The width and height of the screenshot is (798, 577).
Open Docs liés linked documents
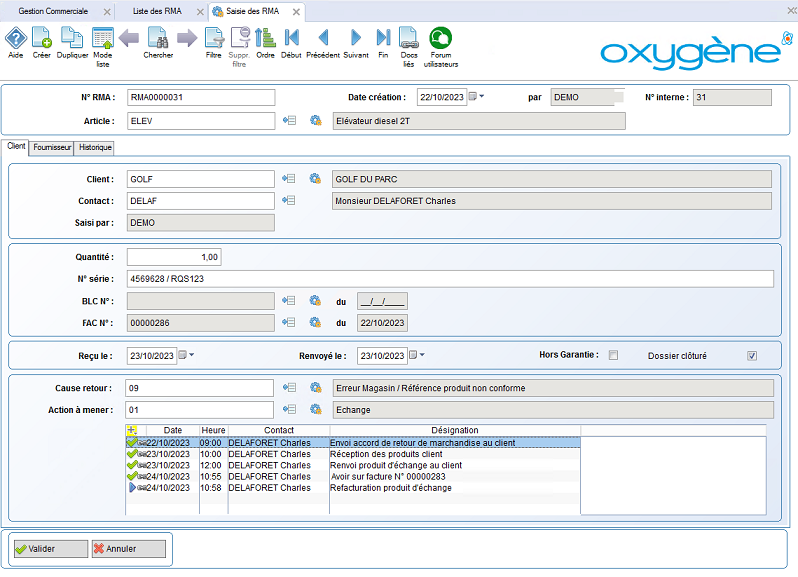click(x=408, y=38)
